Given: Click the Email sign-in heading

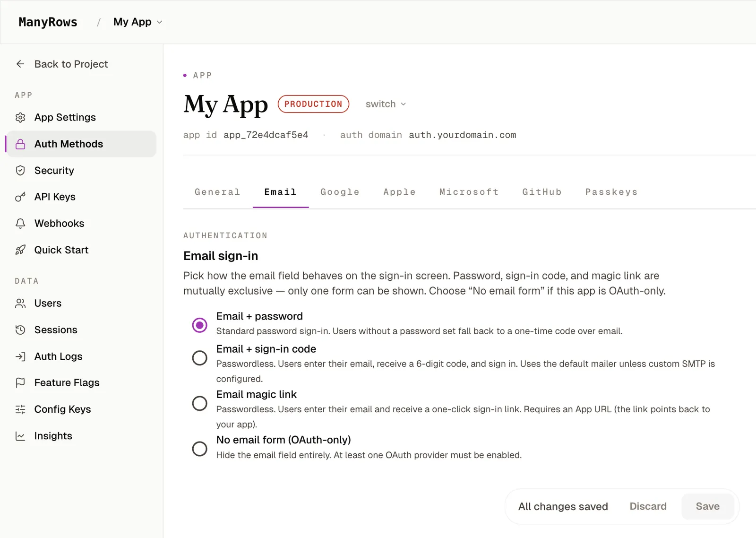Looking at the screenshot, I should tap(221, 256).
